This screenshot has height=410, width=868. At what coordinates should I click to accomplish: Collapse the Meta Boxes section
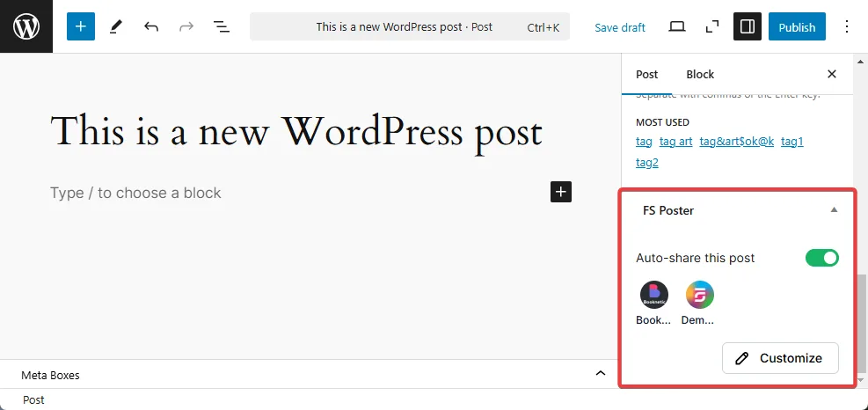click(600, 373)
